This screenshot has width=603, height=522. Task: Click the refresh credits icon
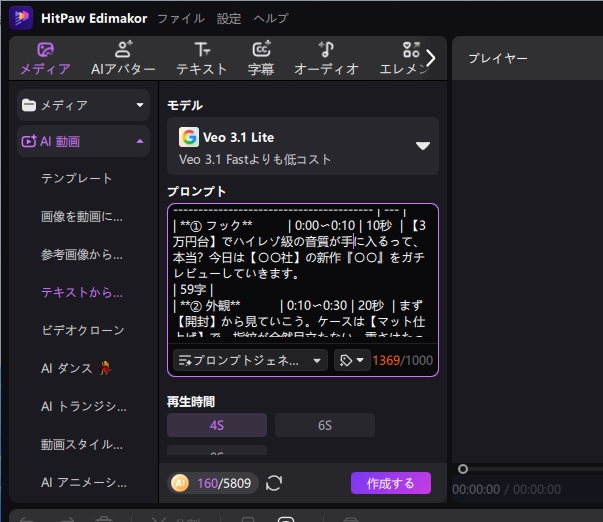click(274, 483)
